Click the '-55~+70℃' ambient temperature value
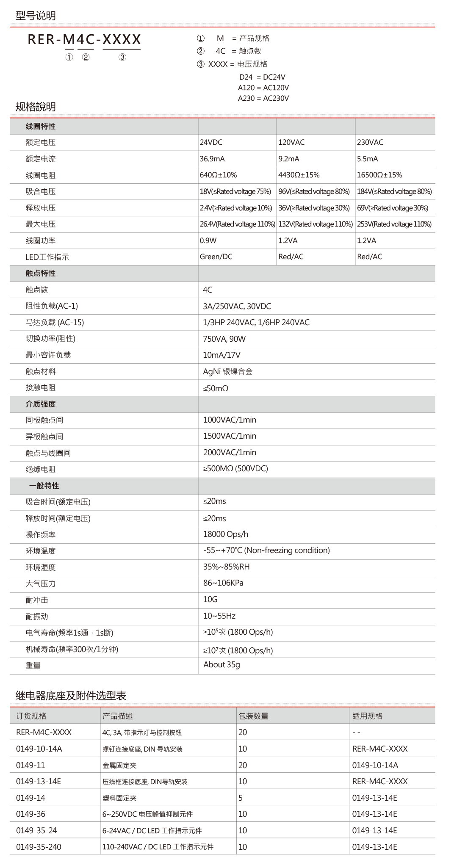The image size is (465, 868). (266, 550)
